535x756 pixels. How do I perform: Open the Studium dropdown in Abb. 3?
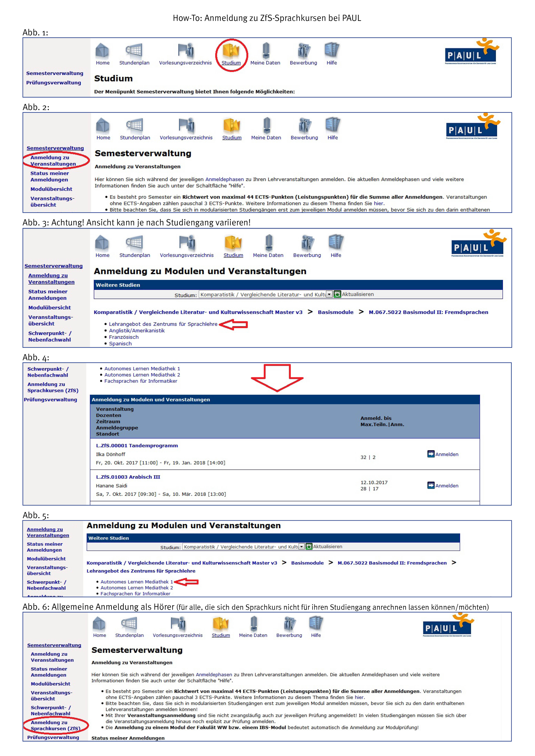click(329, 294)
